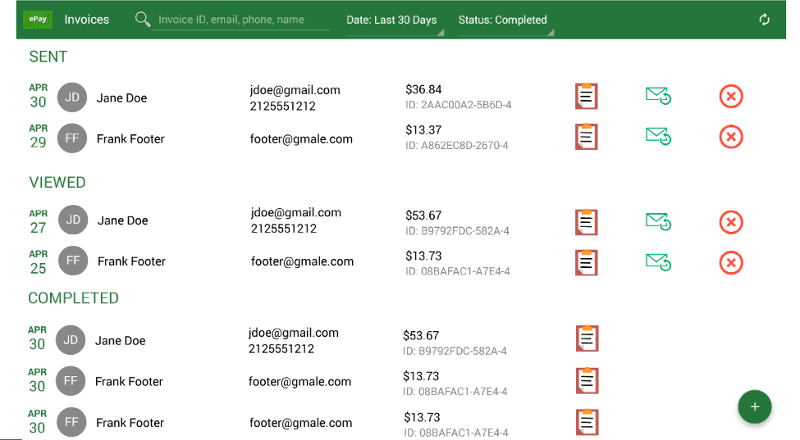Click the $36.84 amount
The image size is (800, 440).
423,89
